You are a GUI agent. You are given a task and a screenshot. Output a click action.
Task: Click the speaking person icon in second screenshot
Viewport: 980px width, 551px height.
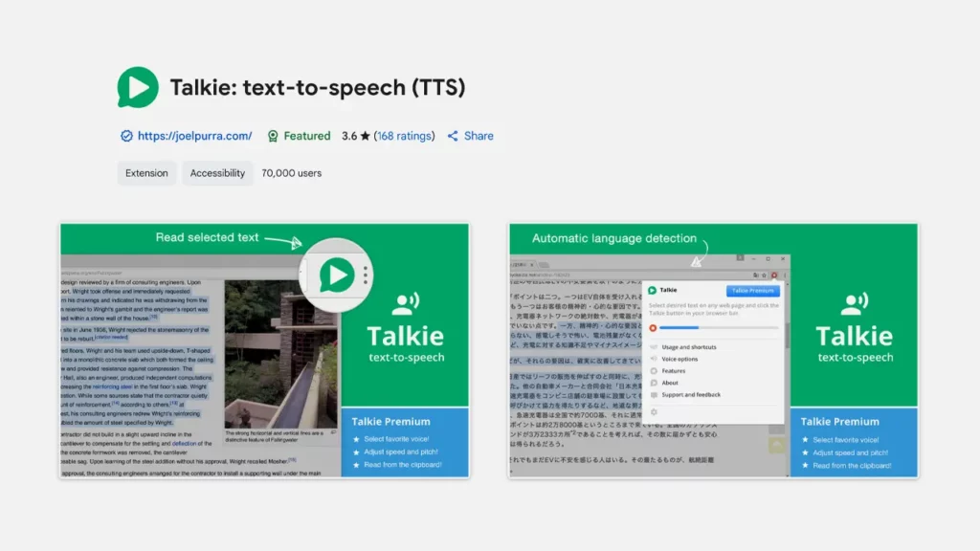pyautogui.click(x=855, y=303)
